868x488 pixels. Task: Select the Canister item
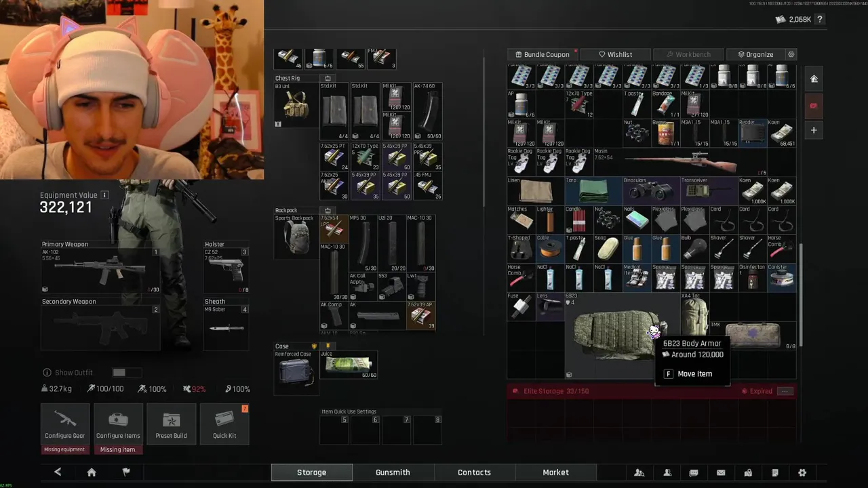(x=782, y=277)
